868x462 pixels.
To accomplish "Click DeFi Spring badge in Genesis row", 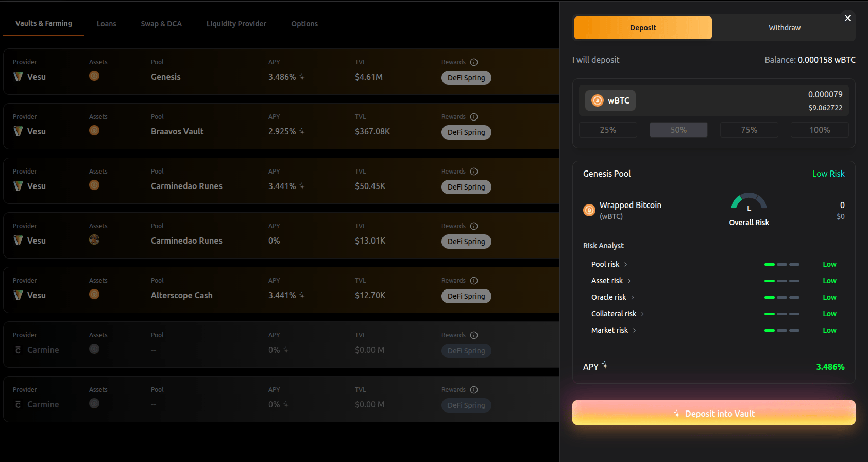I will 466,78.
